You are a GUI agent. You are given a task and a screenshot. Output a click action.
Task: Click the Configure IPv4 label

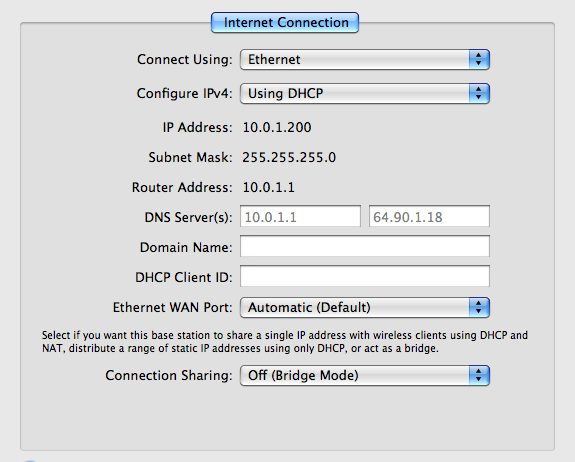tap(184, 94)
